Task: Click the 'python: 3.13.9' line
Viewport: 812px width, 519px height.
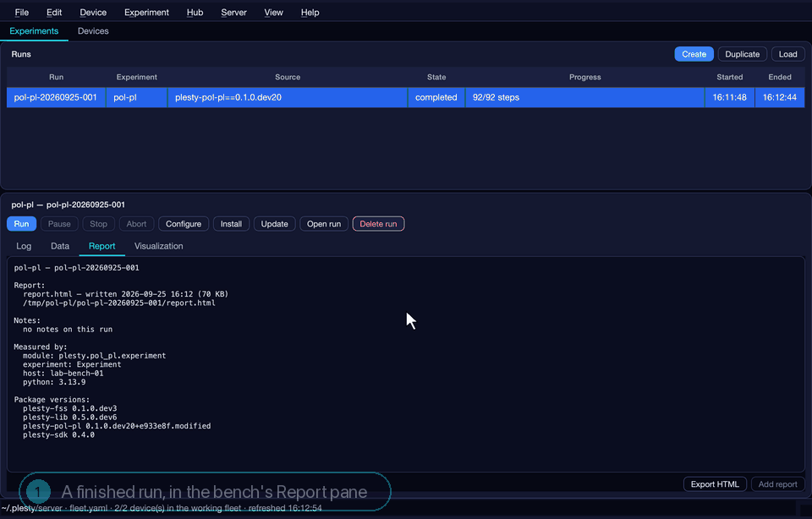Action: point(54,382)
